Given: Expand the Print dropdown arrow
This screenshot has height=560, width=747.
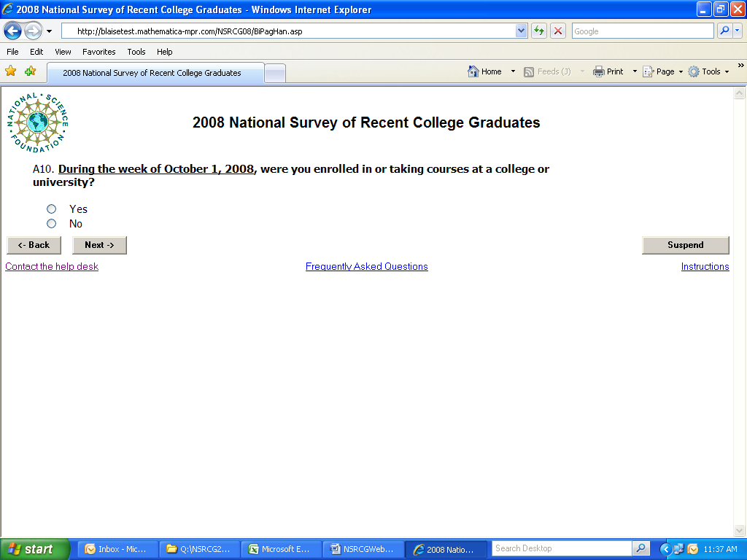Looking at the screenshot, I should point(635,71).
